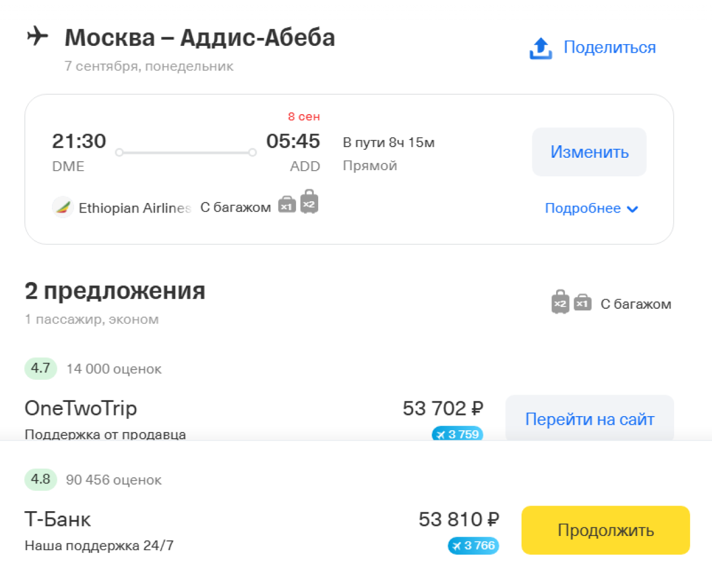Image resolution: width=712 pixels, height=588 pixels.
Task: Open Перейти на сайт for OneTwoTrip
Action: (x=590, y=419)
